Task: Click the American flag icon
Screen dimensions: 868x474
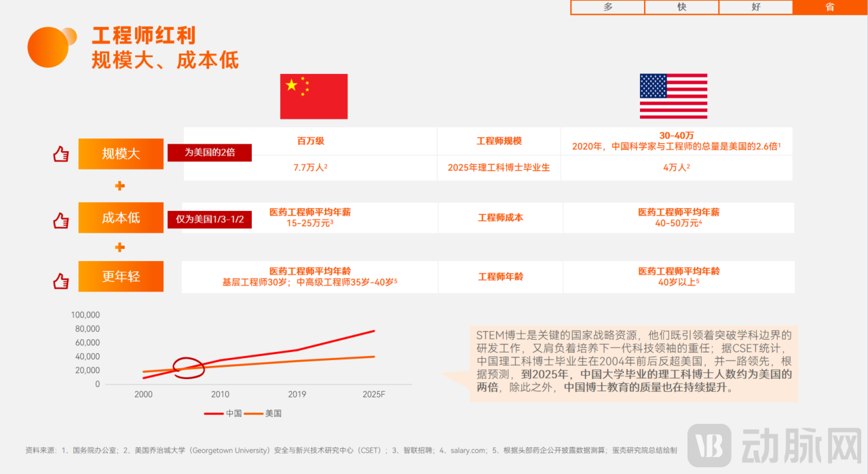Action: pyautogui.click(x=673, y=96)
